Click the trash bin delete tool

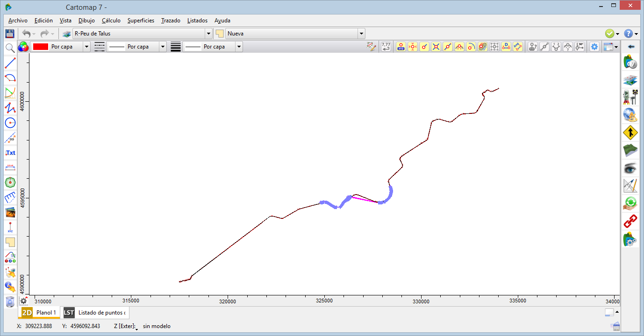(10, 302)
